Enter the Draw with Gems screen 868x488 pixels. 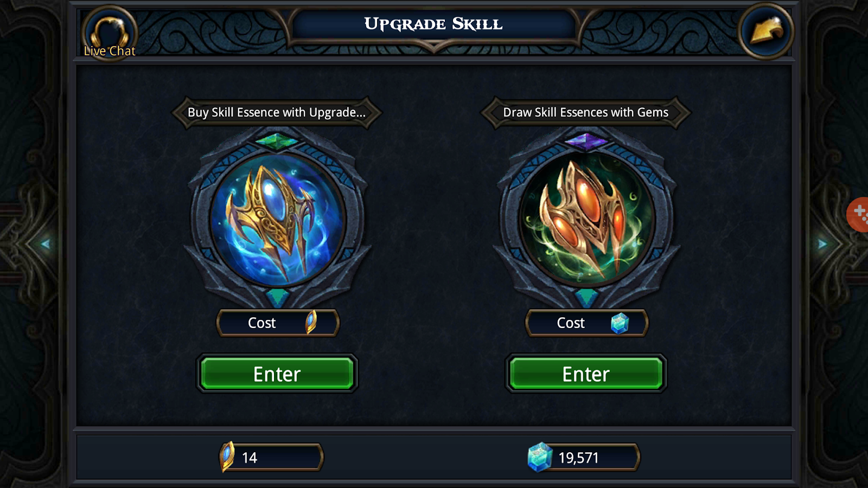pyautogui.click(x=586, y=374)
